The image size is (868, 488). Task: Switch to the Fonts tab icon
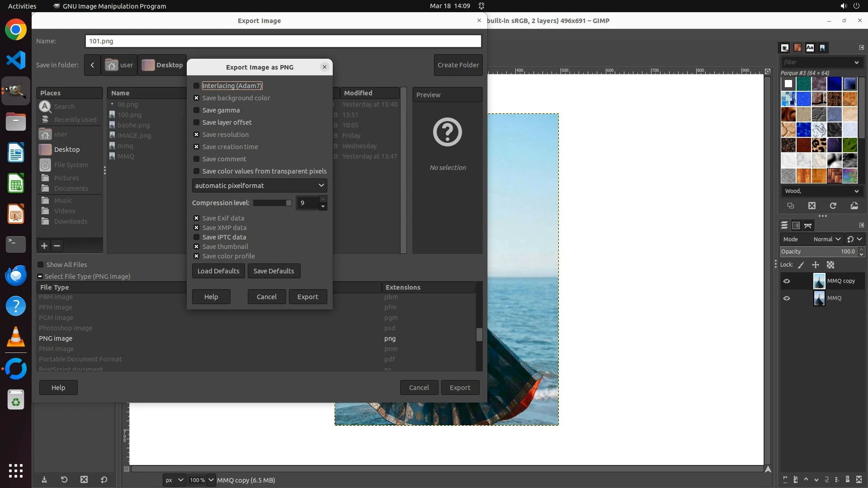pyautogui.click(x=810, y=47)
